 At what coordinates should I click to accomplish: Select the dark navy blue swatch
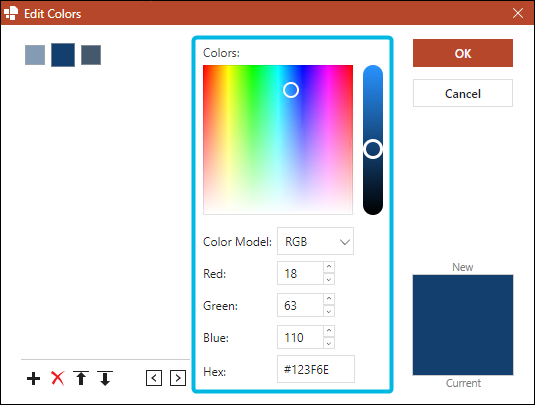click(63, 55)
